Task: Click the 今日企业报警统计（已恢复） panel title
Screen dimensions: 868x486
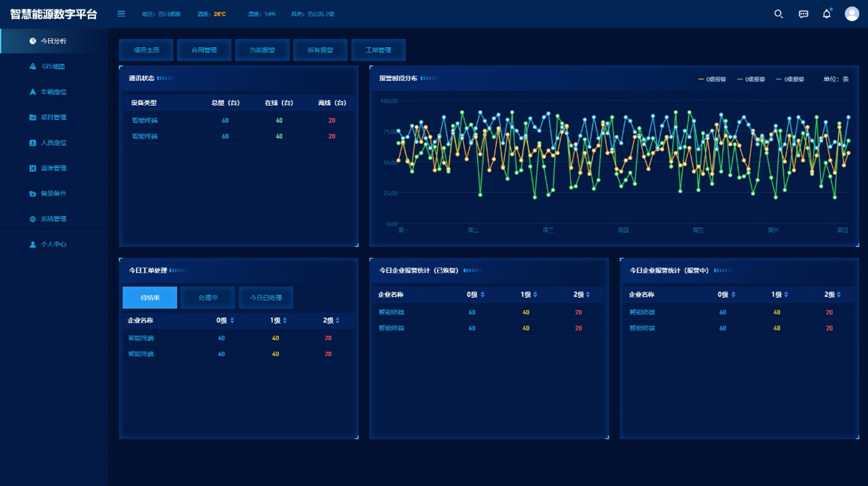Action: coord(419,270)
